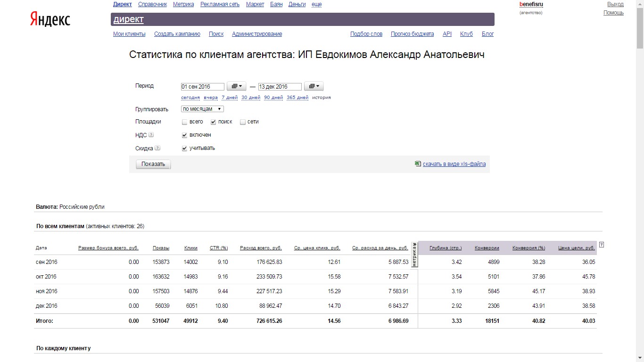
Task: Open Маркет service link
Action: [255, 4]
